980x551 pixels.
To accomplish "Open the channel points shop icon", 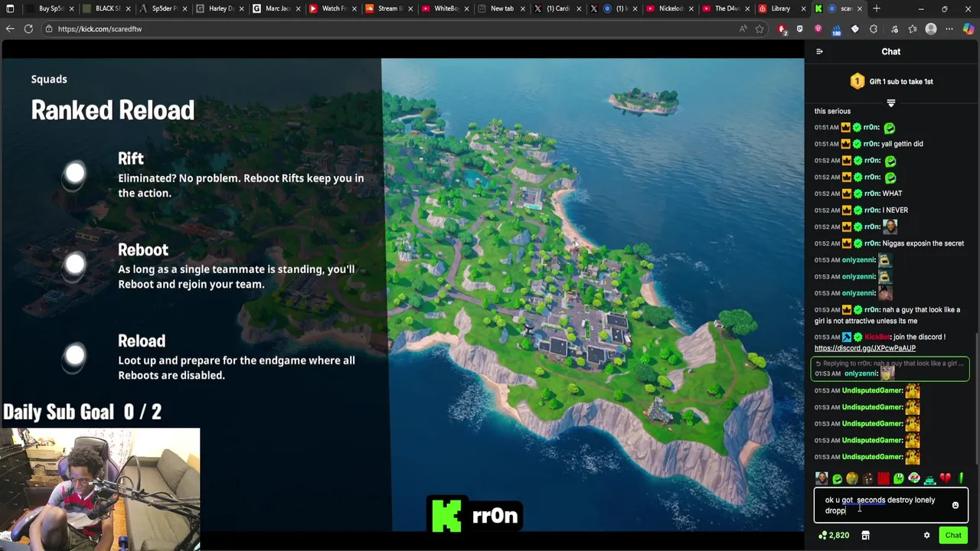I will (865, 536).
